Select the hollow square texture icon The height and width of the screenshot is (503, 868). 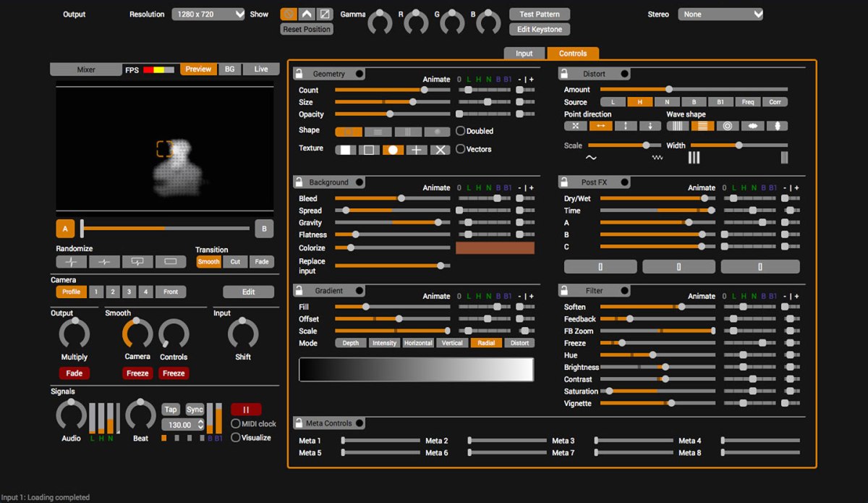(369, 150)
